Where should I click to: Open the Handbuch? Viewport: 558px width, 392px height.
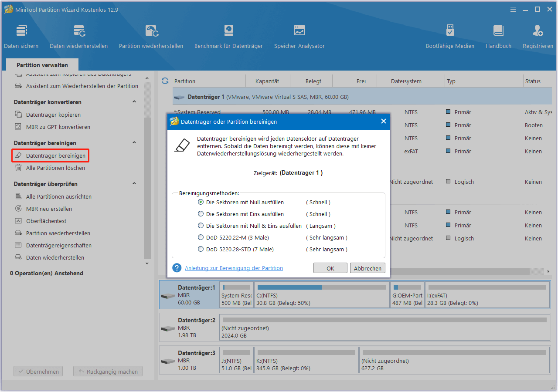coord(498,37)
